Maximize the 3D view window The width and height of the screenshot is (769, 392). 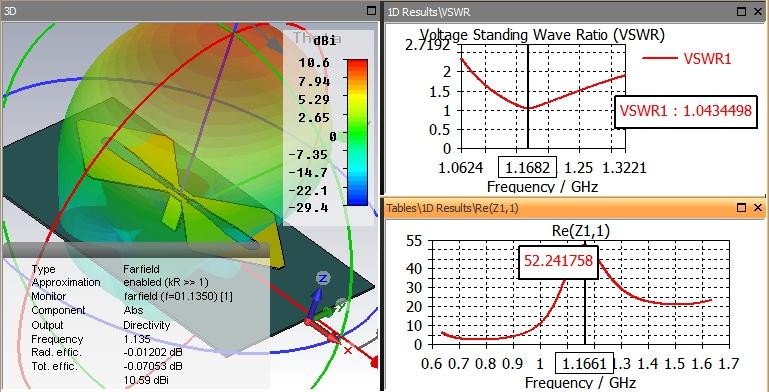point(371,11)
